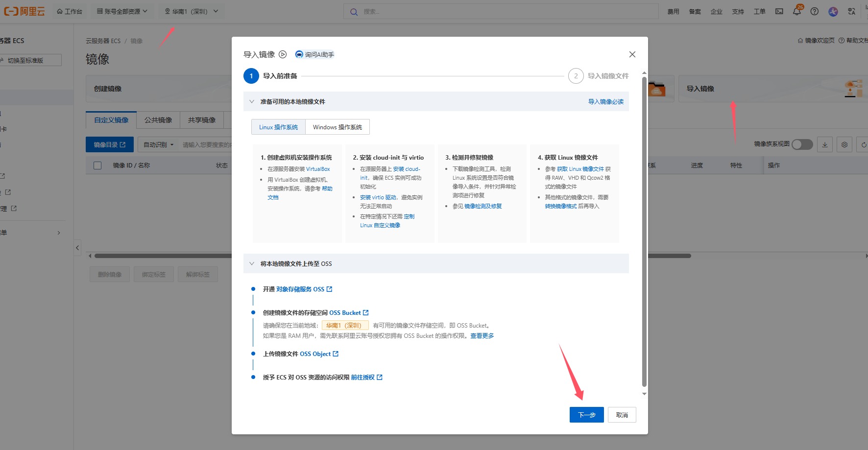The image size is (868, 450).
Task: Ask the AI assistant (询问AI助手)
Action: click(314, 54)
